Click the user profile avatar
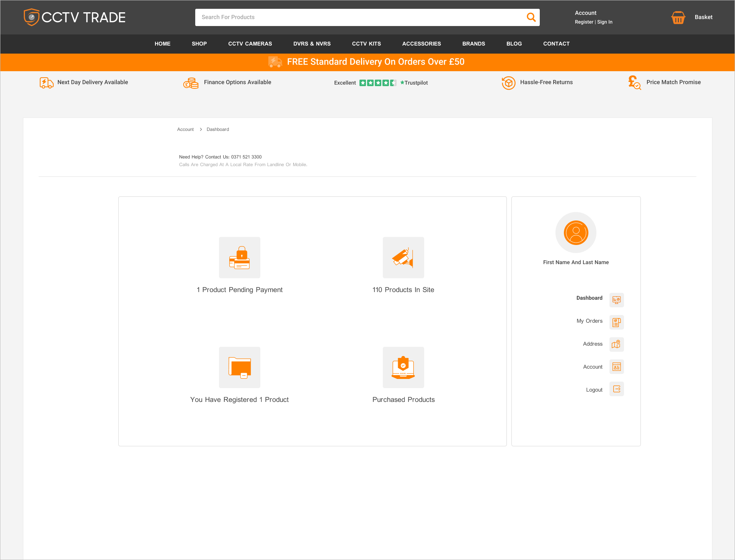The image size is (735, 560). (576, 233)
